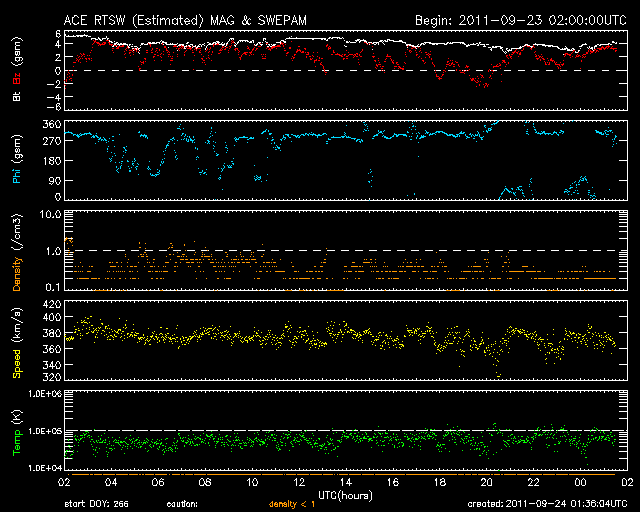Image resolution: width=640 pixels, height=512 pixels.
Task: Click the '1.0' tick on the Density axis
Action: coord(53,251)
